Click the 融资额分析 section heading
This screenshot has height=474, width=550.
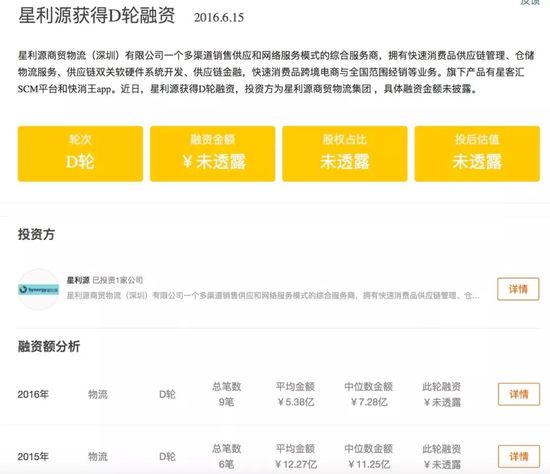49,346
